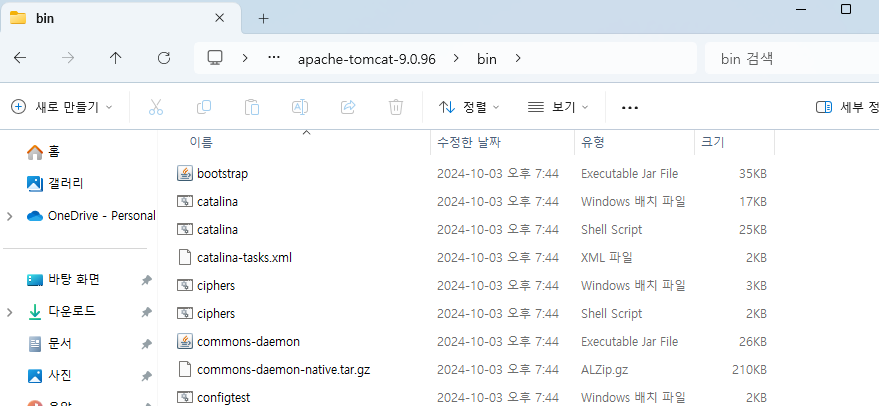This screenshot has height=406, width=879.
Task: Sort by the 이름 column header
Action: click(x=201, y=142)
